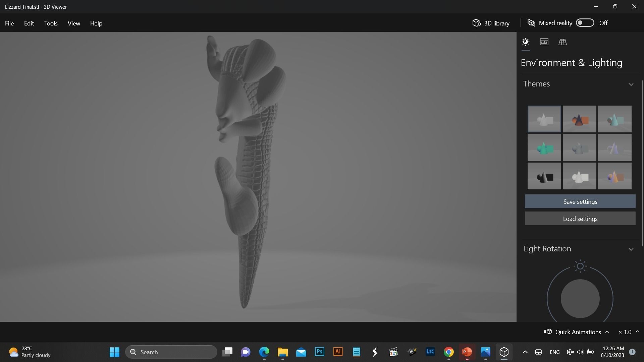The width and height of the screenshot is (644, 362).
Task: Collapse the Themes section
Action: tap(631, 84)
